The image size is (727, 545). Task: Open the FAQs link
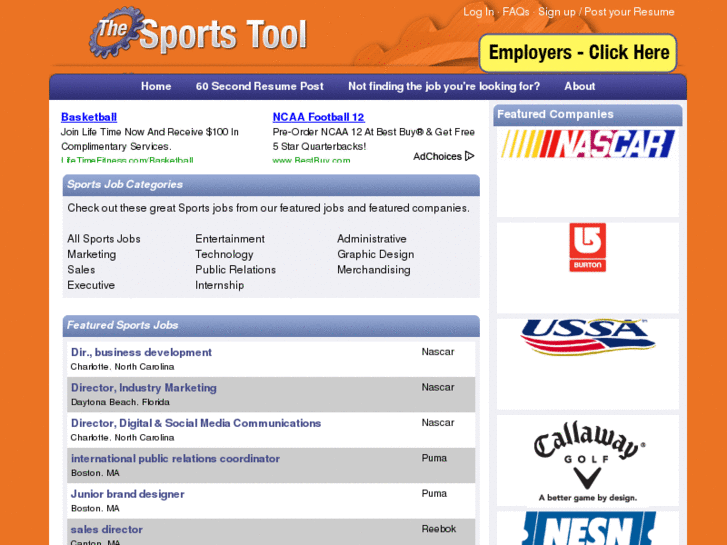click(516, 12)
